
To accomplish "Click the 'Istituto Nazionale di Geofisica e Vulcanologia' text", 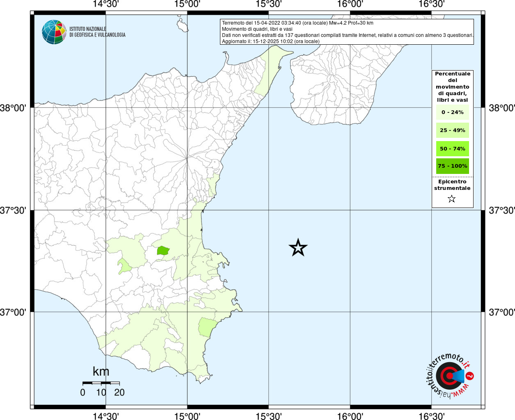I will coord(97,32).
